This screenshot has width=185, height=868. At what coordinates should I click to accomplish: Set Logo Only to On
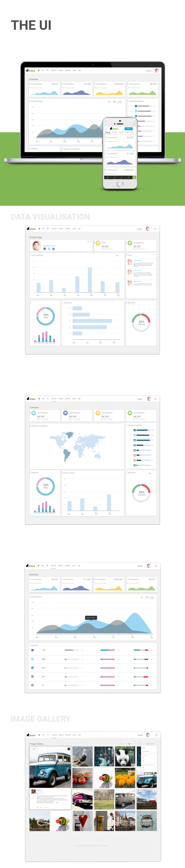tap(143, 758)
